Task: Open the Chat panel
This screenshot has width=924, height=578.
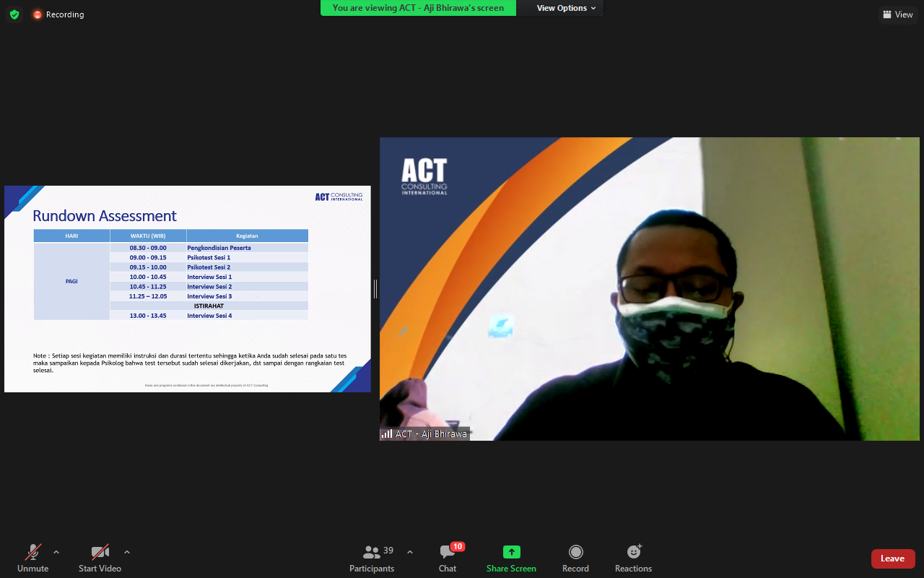Action: point(448,558)
